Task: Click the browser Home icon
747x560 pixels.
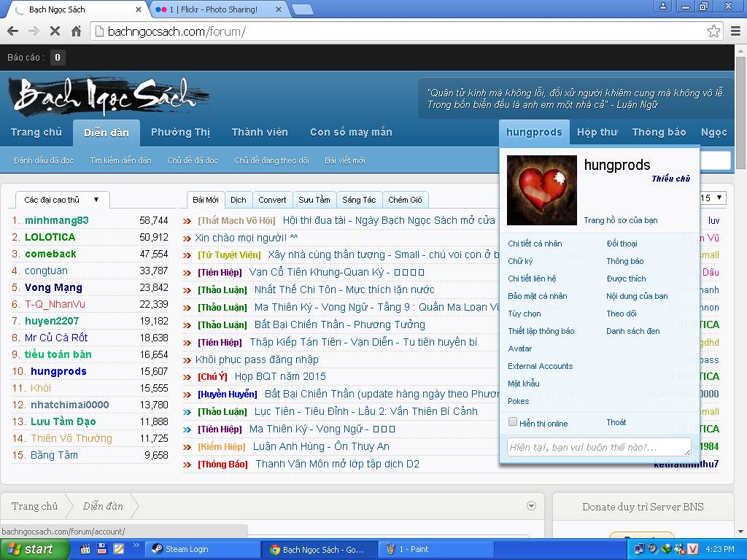Action: click(76, 31)
